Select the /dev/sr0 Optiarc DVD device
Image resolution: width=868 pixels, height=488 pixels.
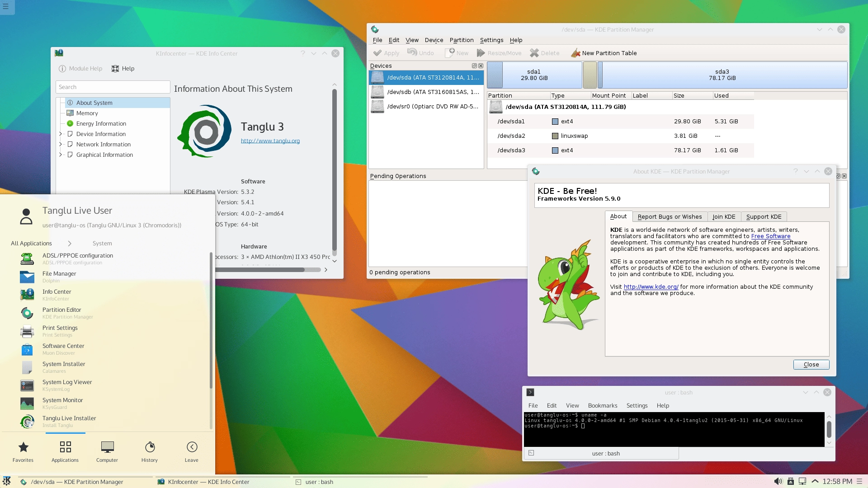coord(426,107)
